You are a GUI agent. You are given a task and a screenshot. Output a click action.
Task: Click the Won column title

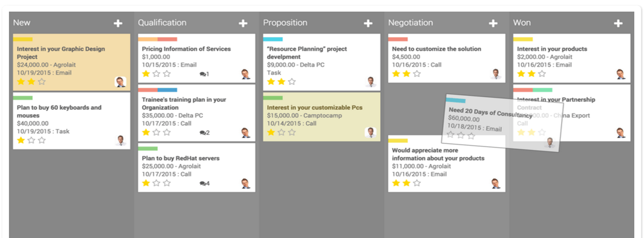coord(521,23)
